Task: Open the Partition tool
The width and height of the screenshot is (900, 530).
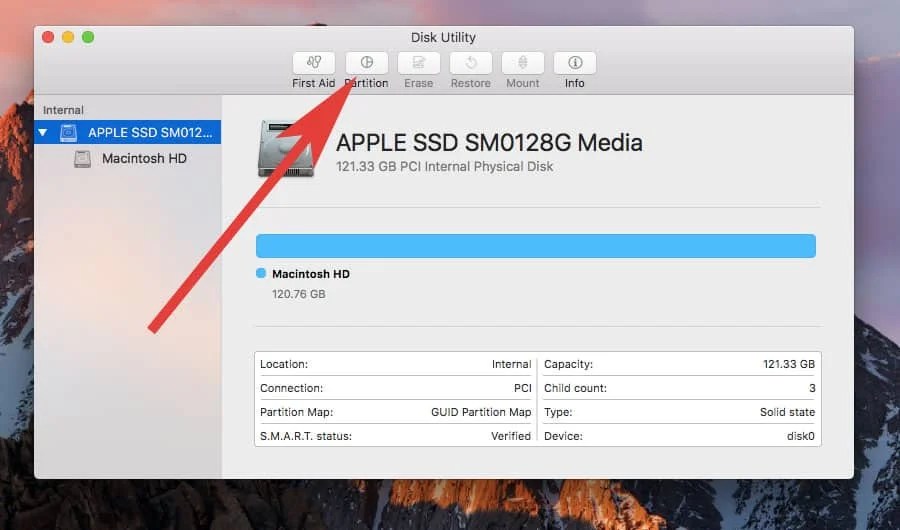Action: [367, 63]
